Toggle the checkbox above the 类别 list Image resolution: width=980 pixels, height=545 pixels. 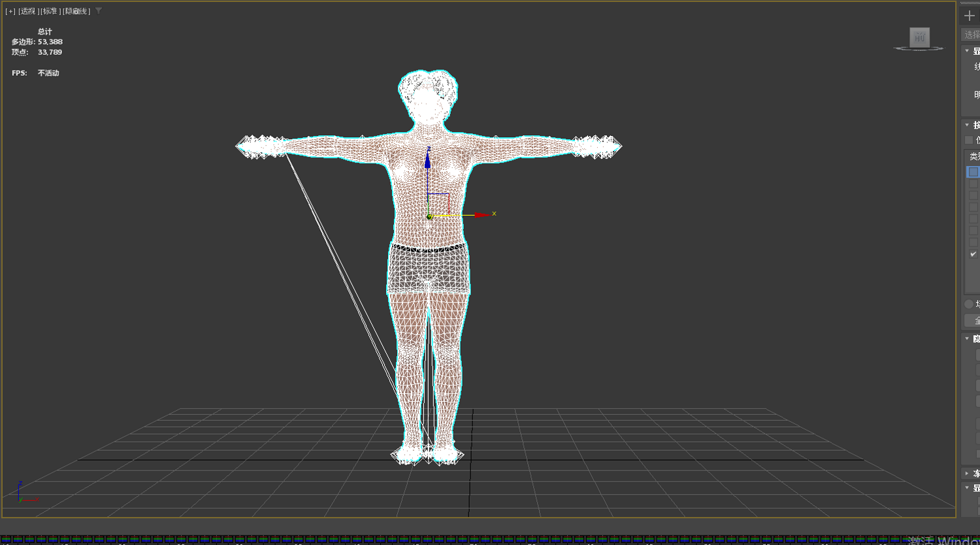coord(969,140)
